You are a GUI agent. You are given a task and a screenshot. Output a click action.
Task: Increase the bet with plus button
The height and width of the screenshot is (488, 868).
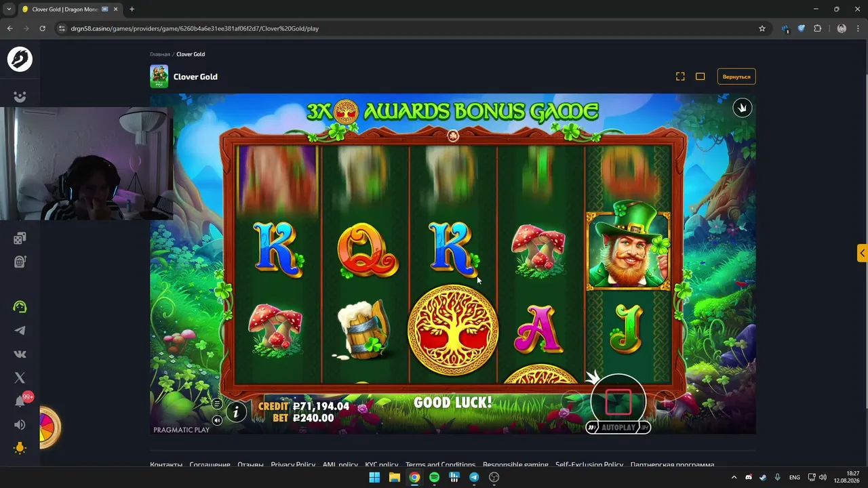click(665, 403)
